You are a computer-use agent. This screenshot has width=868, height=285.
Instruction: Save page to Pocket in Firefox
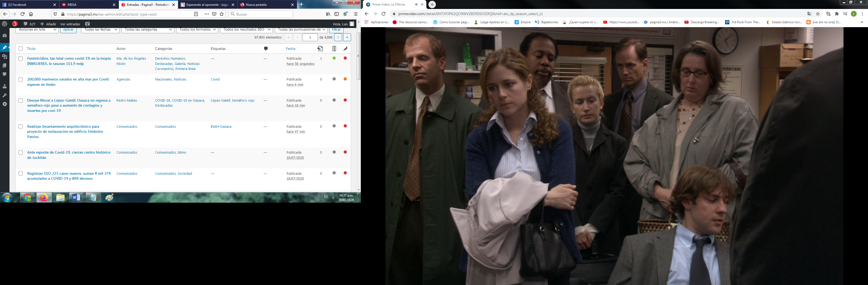point(214,14)
